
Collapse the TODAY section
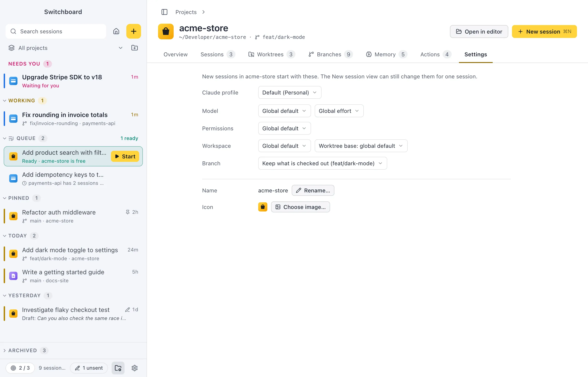point(5,236)
